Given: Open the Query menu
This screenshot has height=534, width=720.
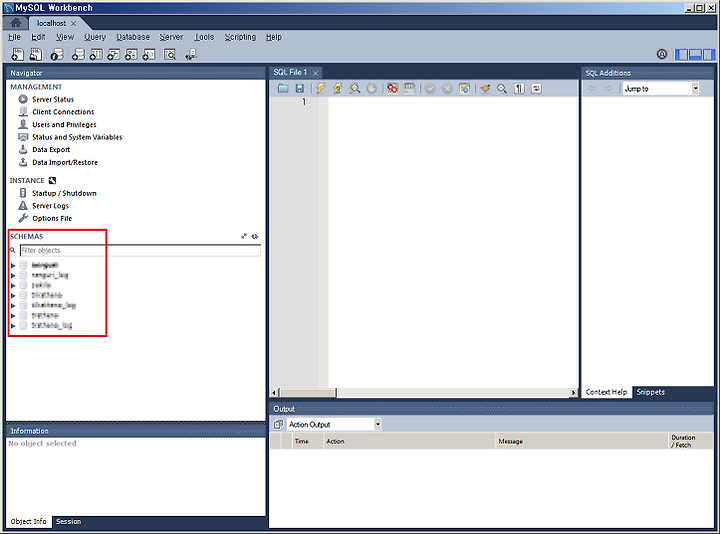Looking at the screenshot, I should 95,37.
